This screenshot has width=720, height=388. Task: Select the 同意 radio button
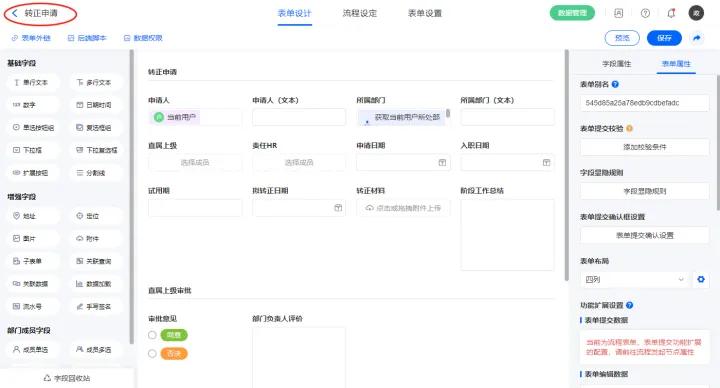[x=152, y=335]
